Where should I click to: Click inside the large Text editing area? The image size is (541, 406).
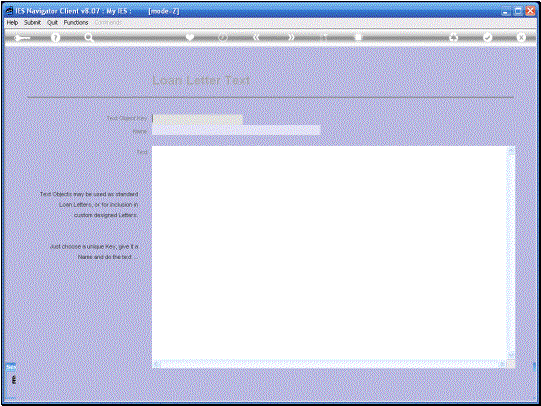click(329, 253)
